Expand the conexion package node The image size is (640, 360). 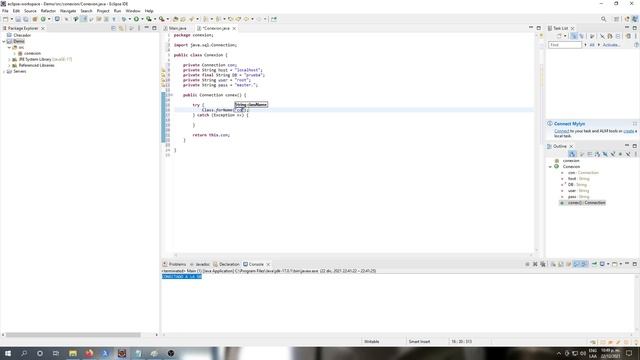click(14, 53)
